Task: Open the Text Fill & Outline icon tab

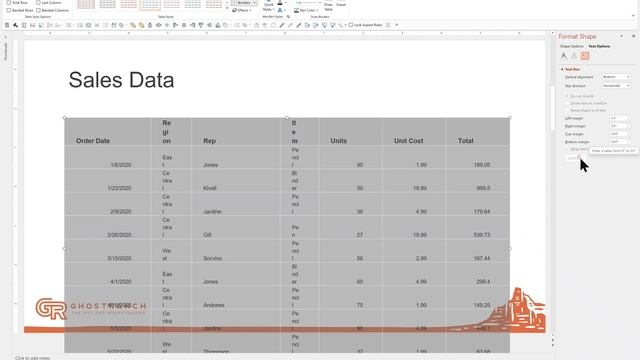Action: 564,56
